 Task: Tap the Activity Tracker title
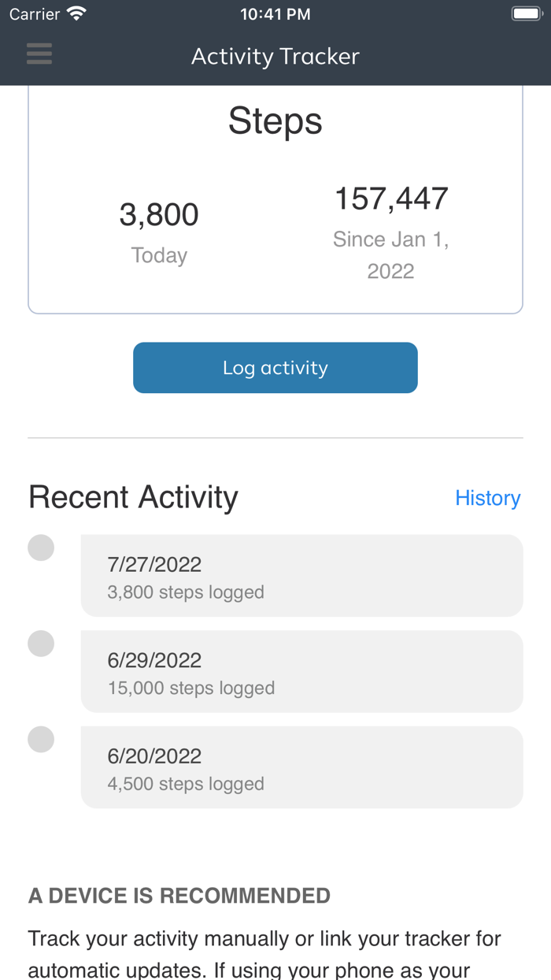pos(275,55)
